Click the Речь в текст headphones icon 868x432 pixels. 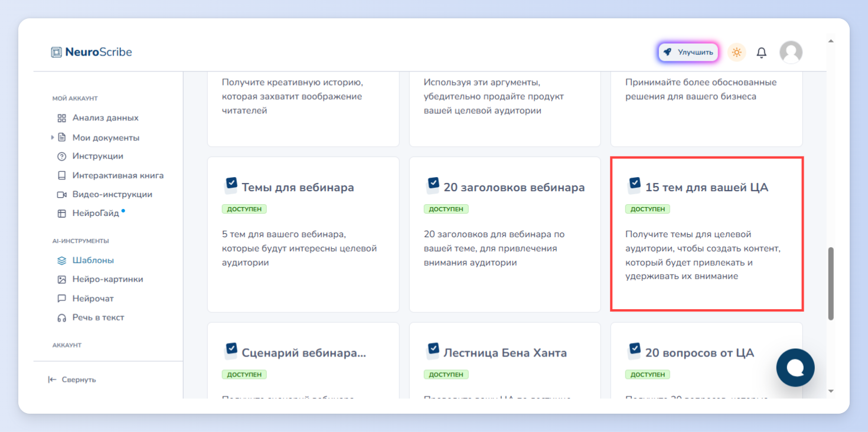pyautogui.click(x=61, y=318)
